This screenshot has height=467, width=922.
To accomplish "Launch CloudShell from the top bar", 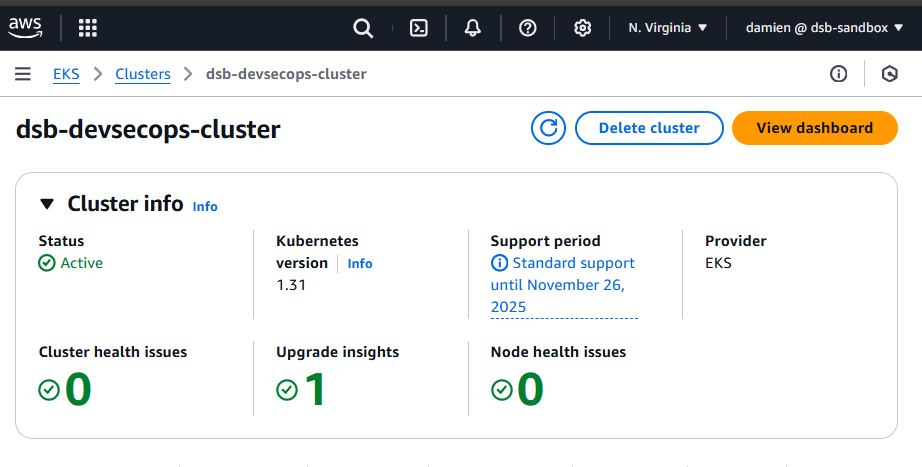I will click(x=420, y=28).
